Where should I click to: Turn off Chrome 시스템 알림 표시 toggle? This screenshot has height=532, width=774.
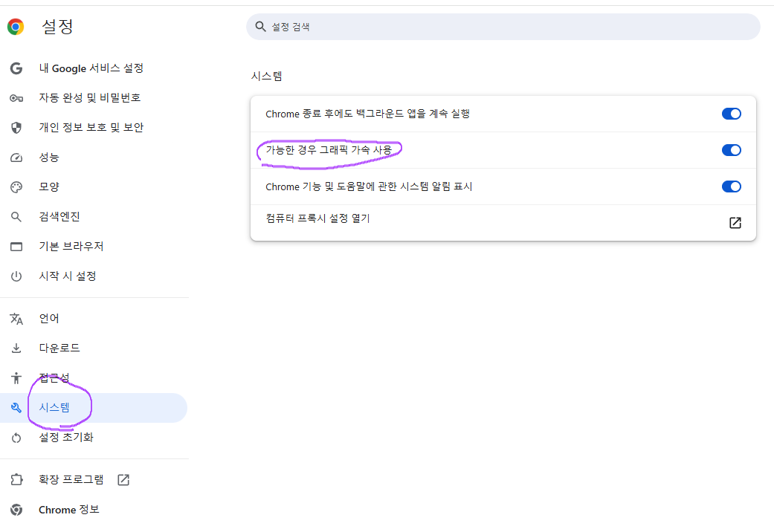pyautogui.click(x=731, y=186)
